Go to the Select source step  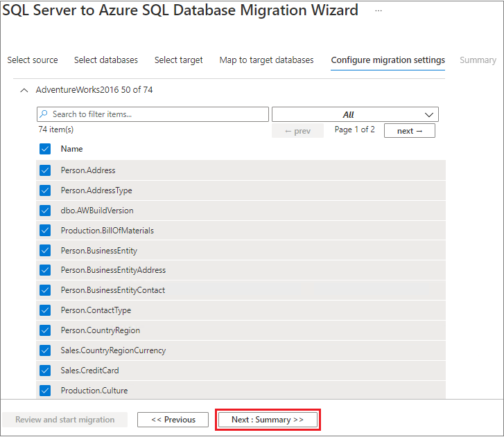coord(33,60)
